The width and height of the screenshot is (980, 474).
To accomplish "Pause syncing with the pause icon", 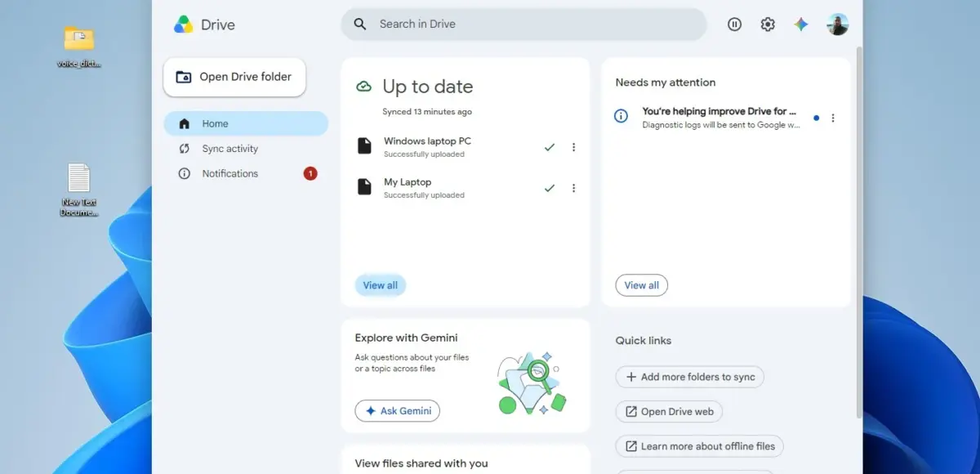I will [734, 25].
